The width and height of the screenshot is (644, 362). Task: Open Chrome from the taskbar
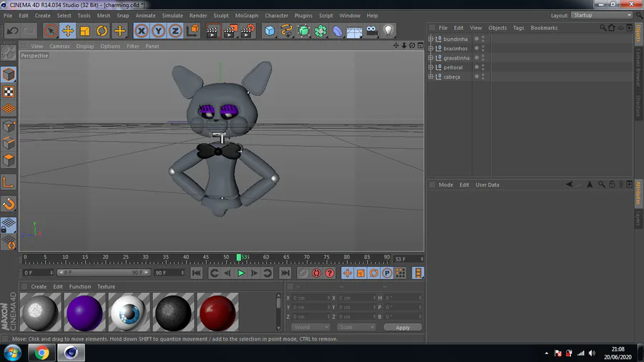point(42,353)
